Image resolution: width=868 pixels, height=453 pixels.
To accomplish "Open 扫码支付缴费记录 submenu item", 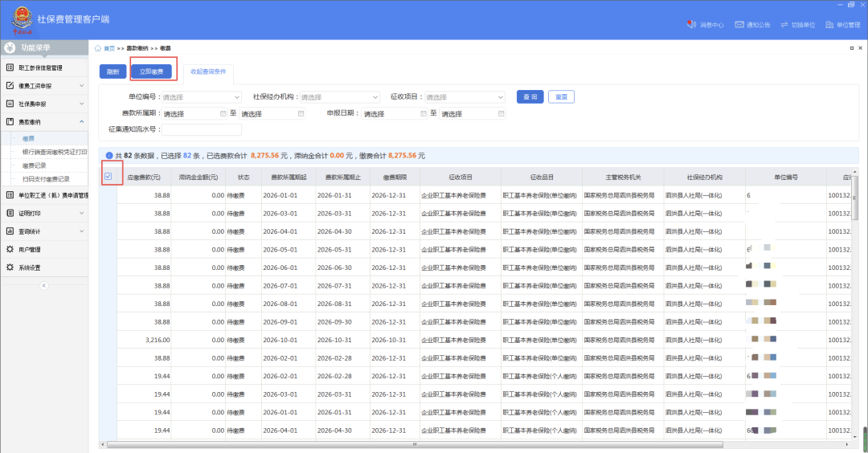I will 46,178.
